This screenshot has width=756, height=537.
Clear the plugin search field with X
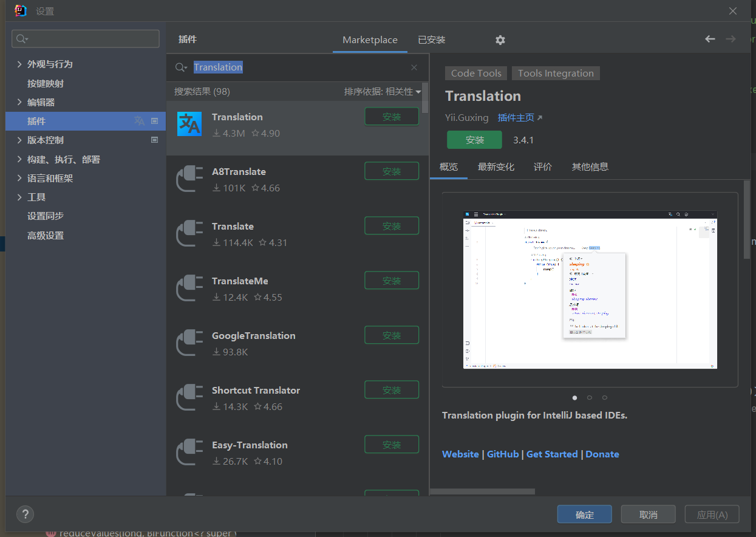pyautogui.click(x=414, y=67)
